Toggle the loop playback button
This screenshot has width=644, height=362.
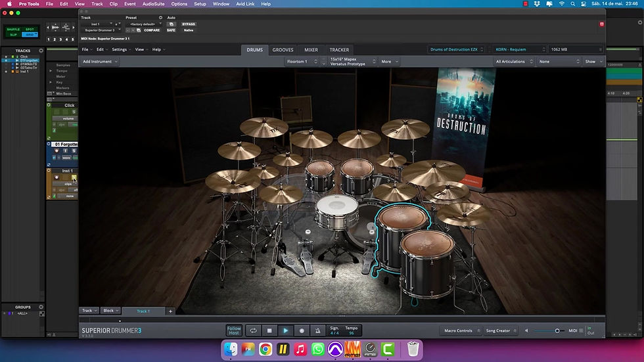tap(254, 330)
